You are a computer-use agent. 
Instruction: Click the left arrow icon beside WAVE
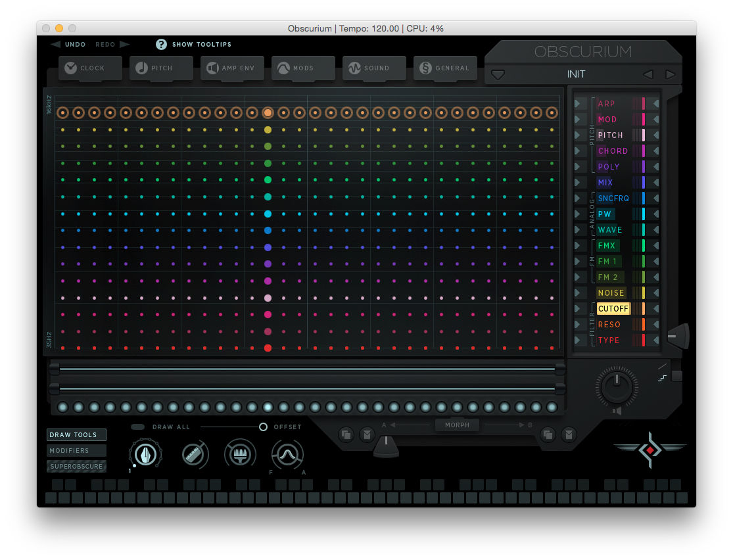(x=656, y=229)
